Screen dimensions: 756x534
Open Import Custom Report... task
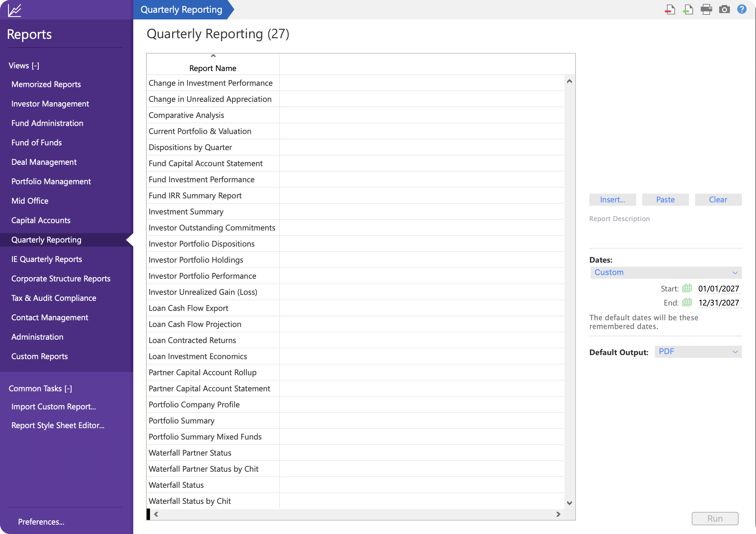54,407
